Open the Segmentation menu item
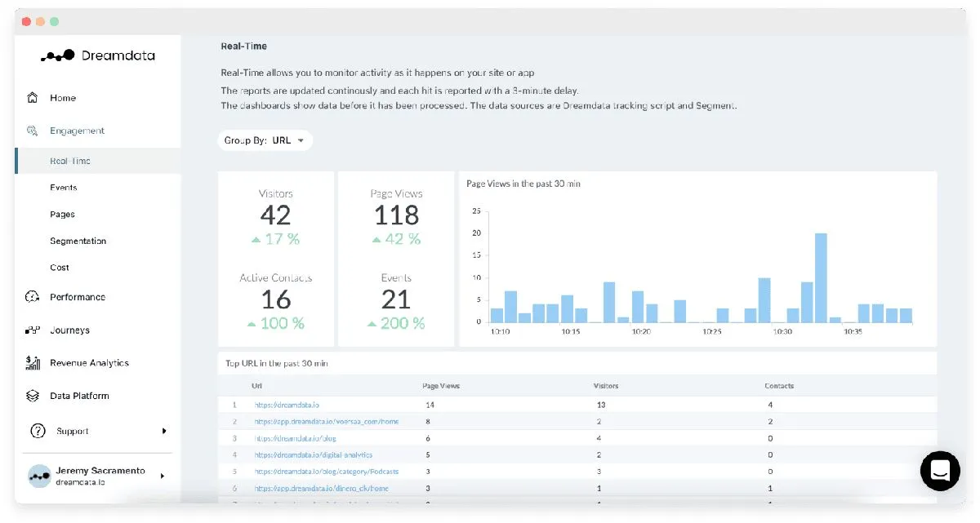 tap(78, 241)
